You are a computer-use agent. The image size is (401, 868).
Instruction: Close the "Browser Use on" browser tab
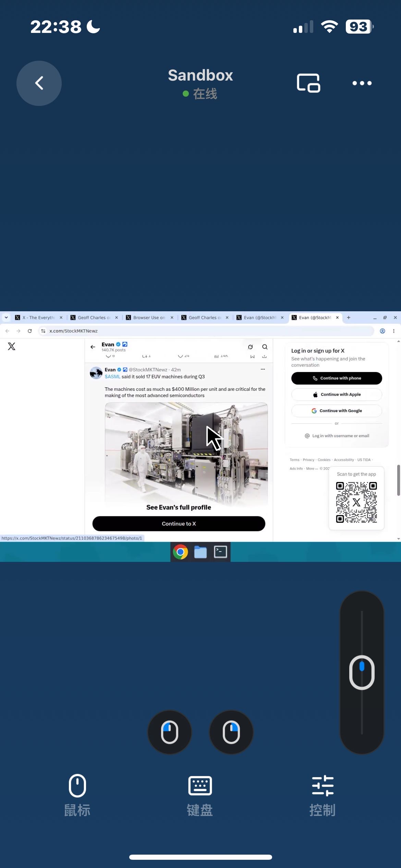pos(172,317)
